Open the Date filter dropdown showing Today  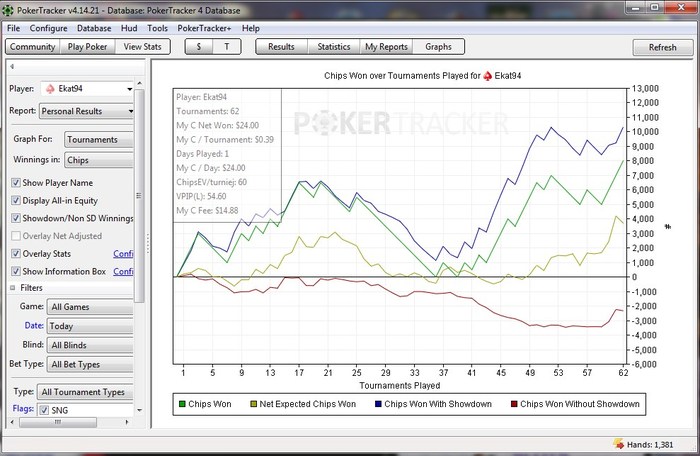pyautogui.click(x=90, y=326)
